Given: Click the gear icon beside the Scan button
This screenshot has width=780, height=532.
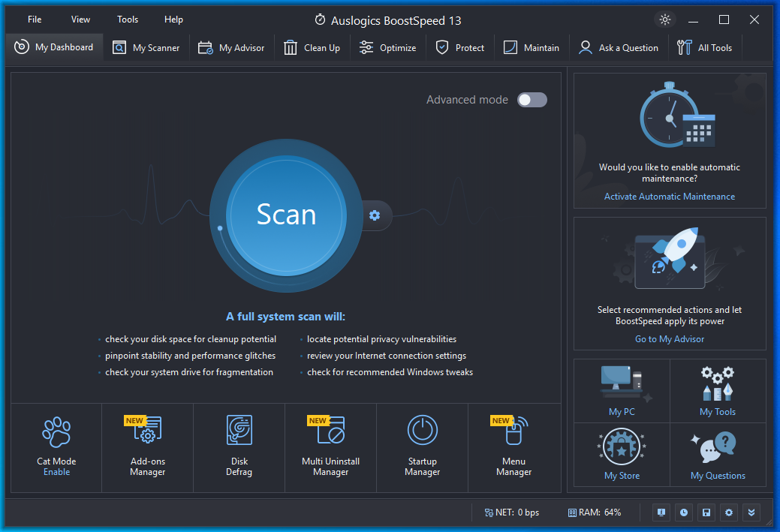Looking at the screenshot, I should (375, 215).
